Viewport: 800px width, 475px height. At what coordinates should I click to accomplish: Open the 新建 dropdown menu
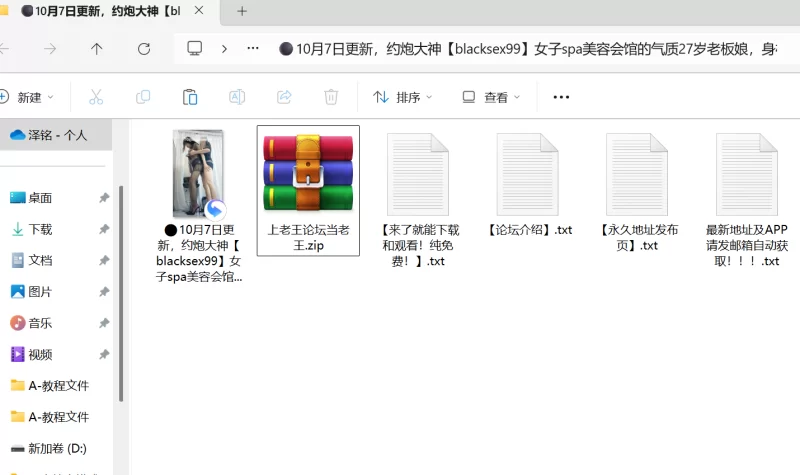pyautogui.click(x=28, y=97)
